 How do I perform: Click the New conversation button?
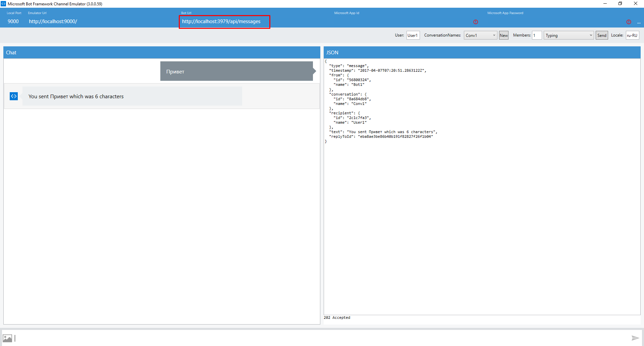click(x=503, y=35)
